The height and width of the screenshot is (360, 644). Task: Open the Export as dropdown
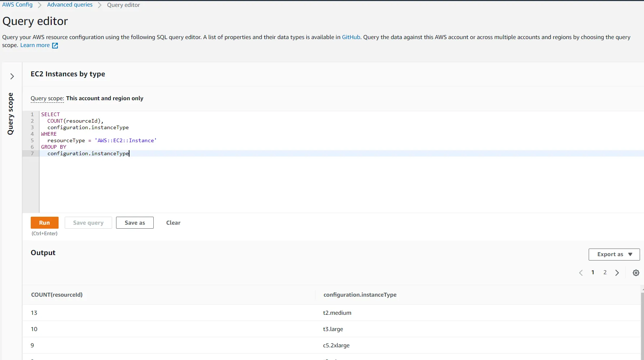[x=614, y=254]
